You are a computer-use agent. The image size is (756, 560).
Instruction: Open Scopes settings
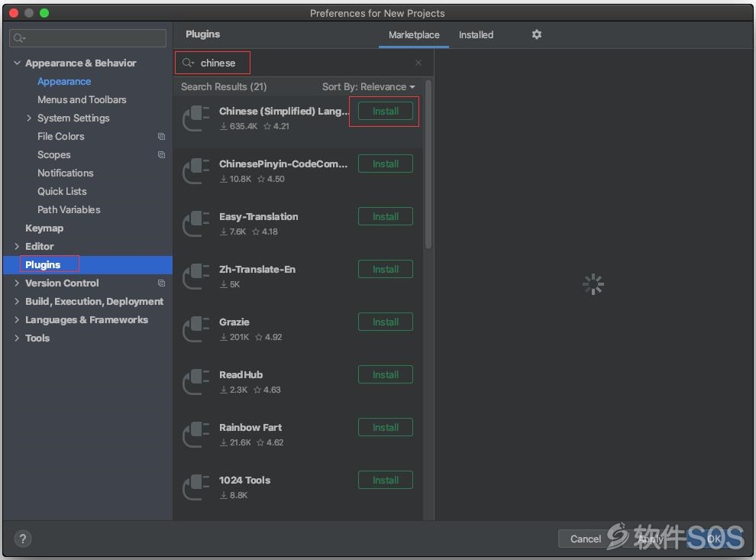click(x=54, y=155)
